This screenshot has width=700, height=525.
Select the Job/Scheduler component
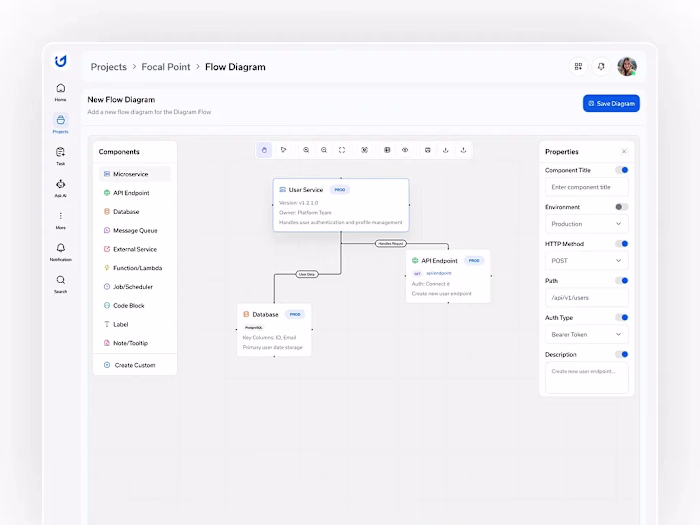click(x=135, y=287)
